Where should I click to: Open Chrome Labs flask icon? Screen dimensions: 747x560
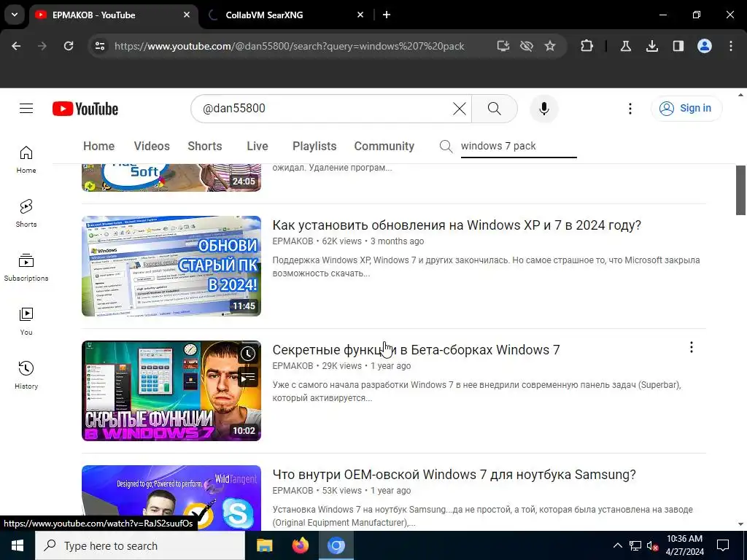[625, 46]
